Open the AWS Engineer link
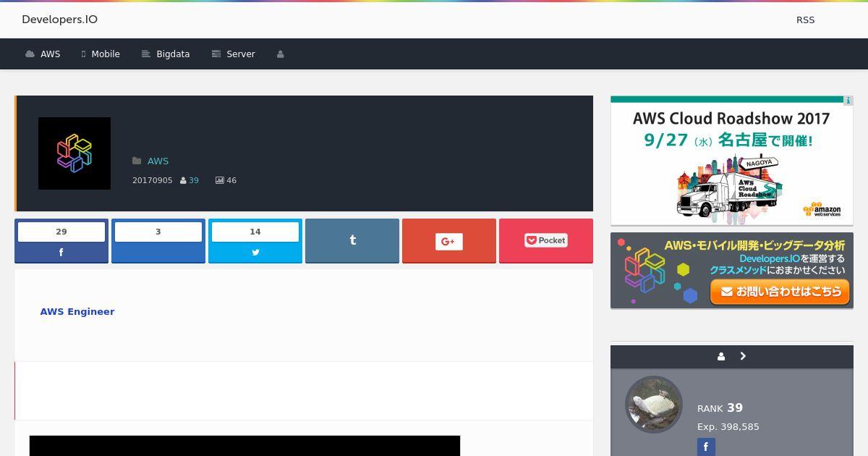This screenshot has width=868, height=456. coord(77,312)
